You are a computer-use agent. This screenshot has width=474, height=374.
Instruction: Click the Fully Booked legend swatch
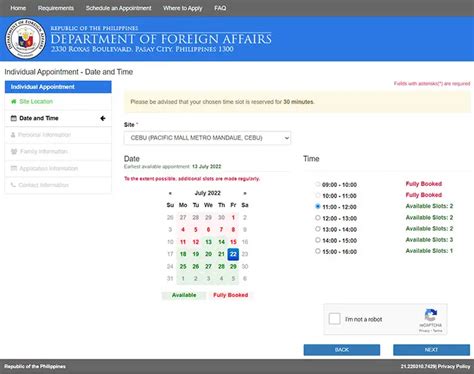pyautogui.click(x=231, y=295)
